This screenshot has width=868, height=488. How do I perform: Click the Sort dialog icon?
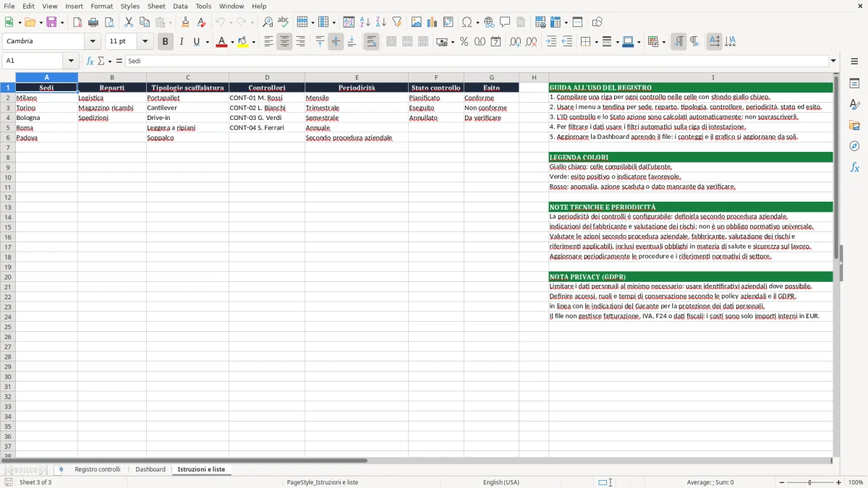[349, 22]
